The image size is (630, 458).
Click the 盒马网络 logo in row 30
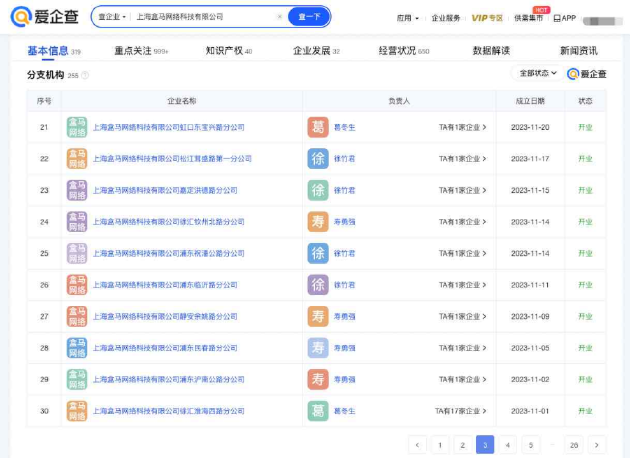[x=77, y=411]
